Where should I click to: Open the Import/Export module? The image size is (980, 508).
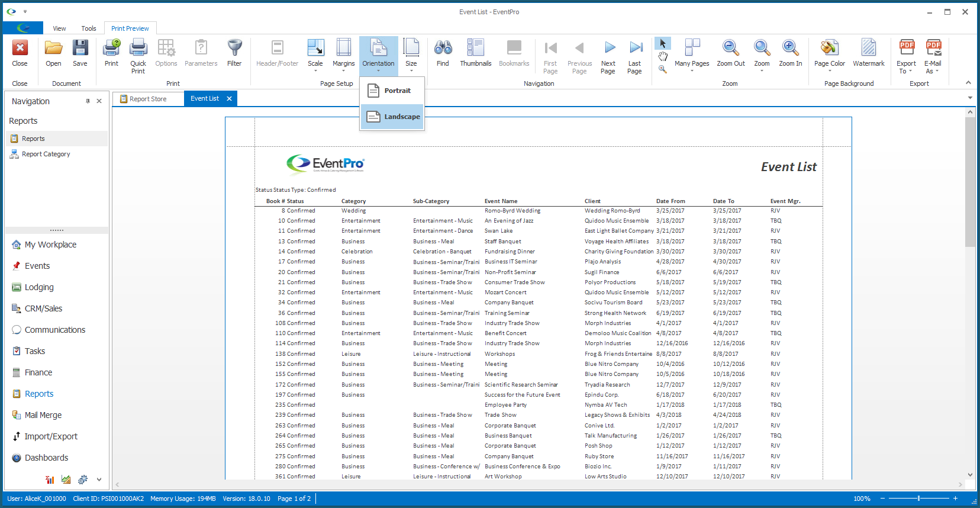click(x=51, y=436)
